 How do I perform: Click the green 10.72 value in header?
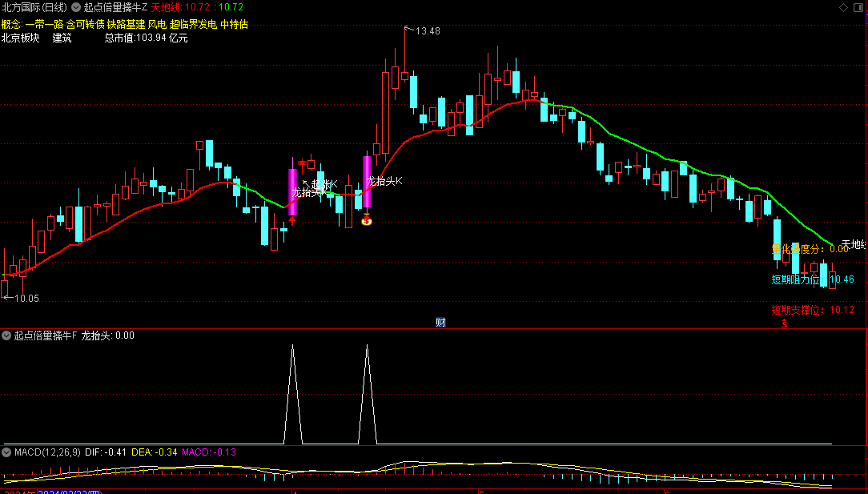pyautogui.click(x=231, y=7)
